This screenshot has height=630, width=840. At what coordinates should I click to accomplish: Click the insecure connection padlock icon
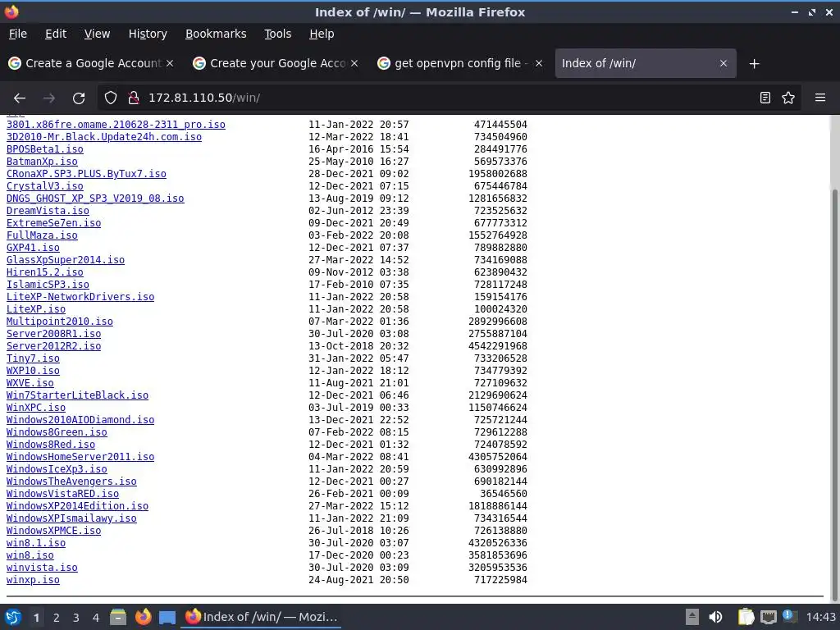(134, 98)
